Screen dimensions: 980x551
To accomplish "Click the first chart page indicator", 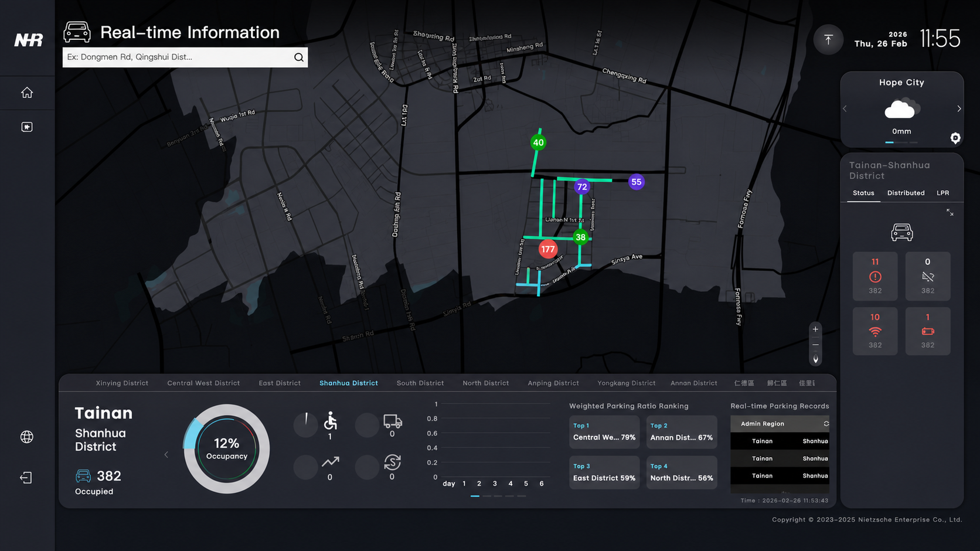I will (475, 496).
